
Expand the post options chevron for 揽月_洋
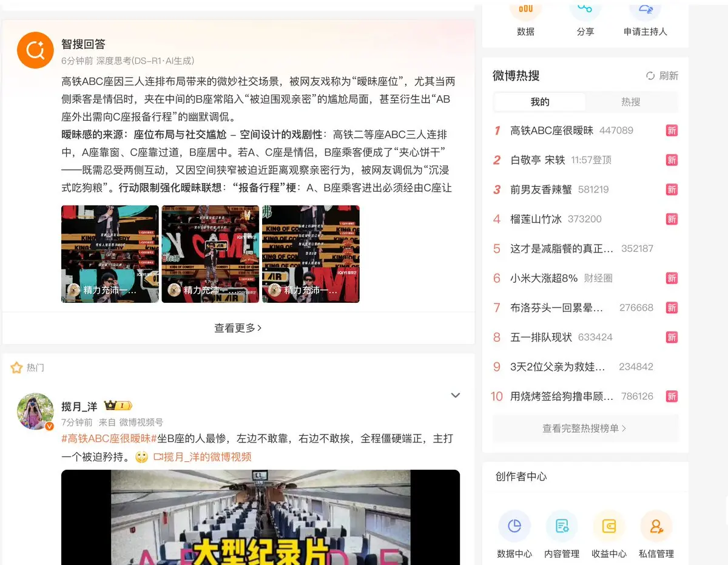tap(456, 396)
